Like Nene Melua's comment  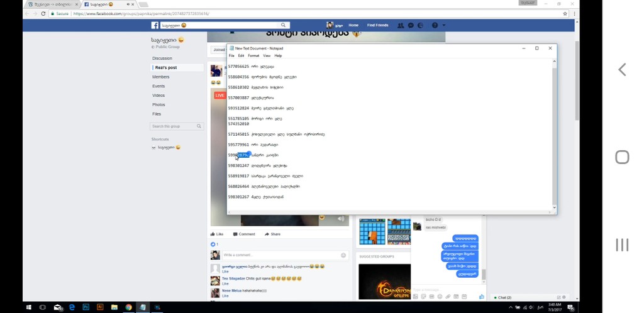[225, 295]
